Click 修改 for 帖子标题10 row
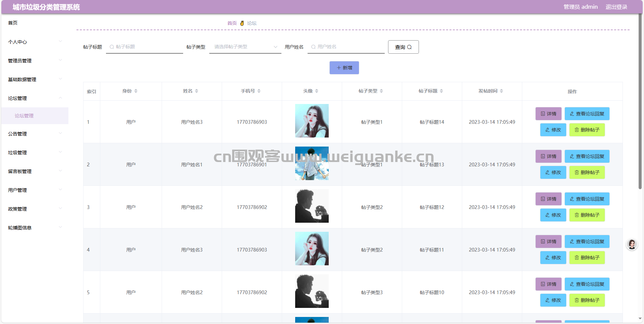 553,300
